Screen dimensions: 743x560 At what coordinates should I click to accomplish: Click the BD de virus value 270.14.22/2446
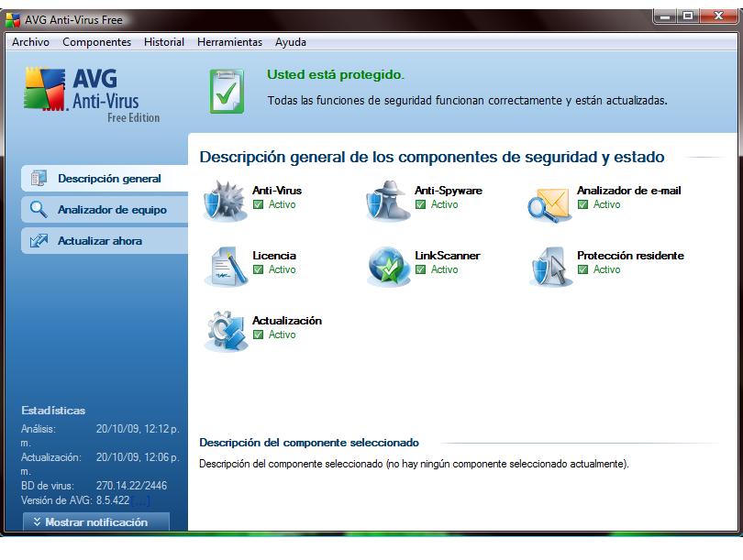point(131,486)
